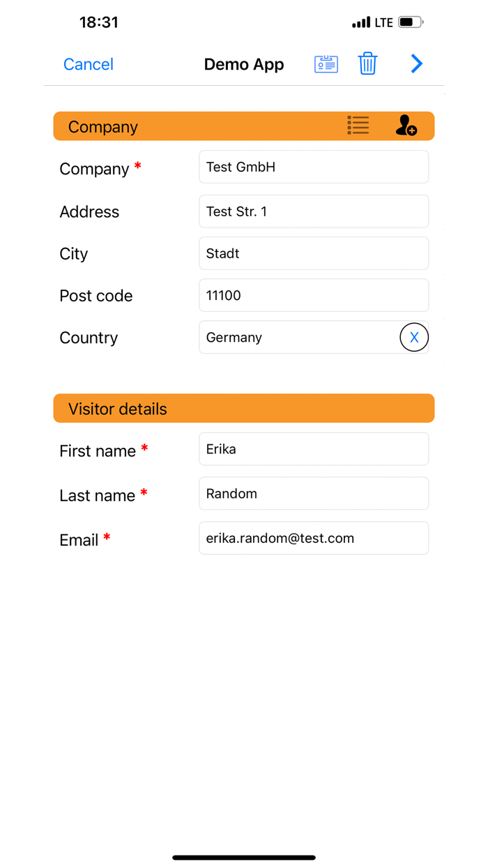Cancel editing the form

(x=88, y=64)
